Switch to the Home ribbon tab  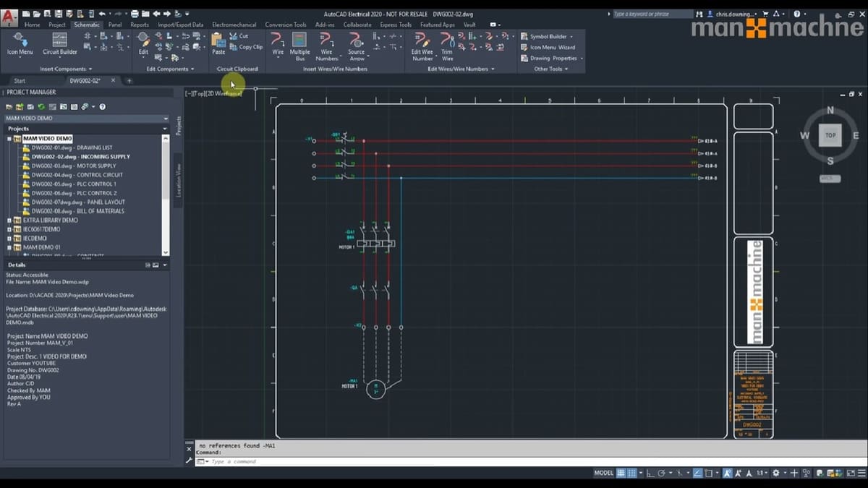point(33,25)
